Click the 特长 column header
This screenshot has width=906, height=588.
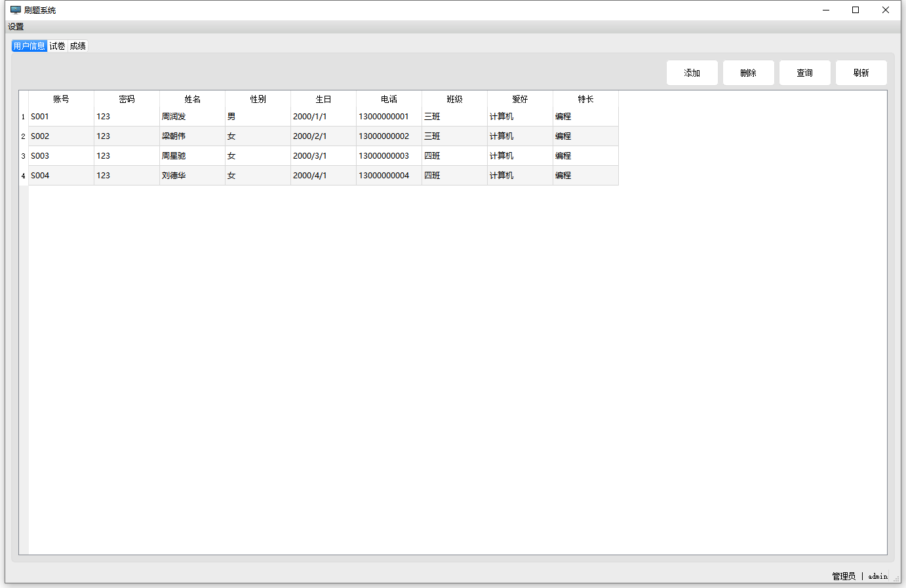click(x=585, y=99)
